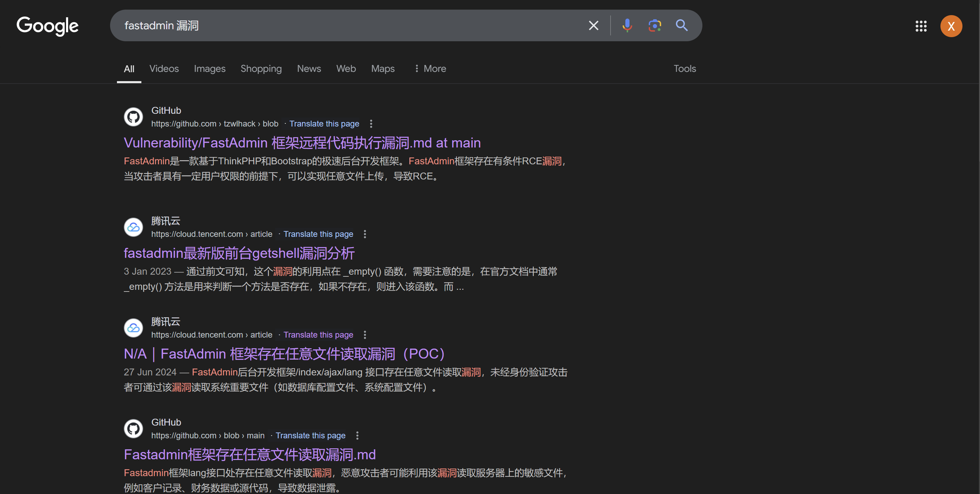The width and height of the screenshot is (980, 494).
Task: Open the Google logo homepage
Action: 47,26
